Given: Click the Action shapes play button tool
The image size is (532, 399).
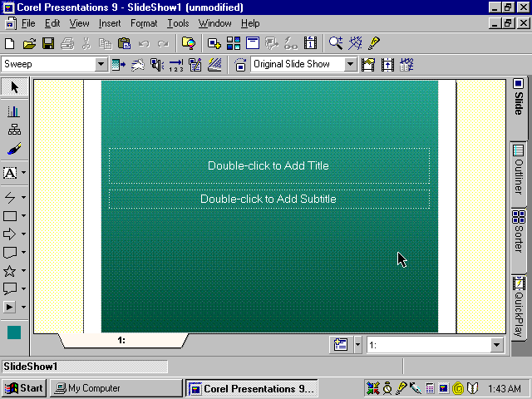Looking at the screenshot, I should (9, 307).
